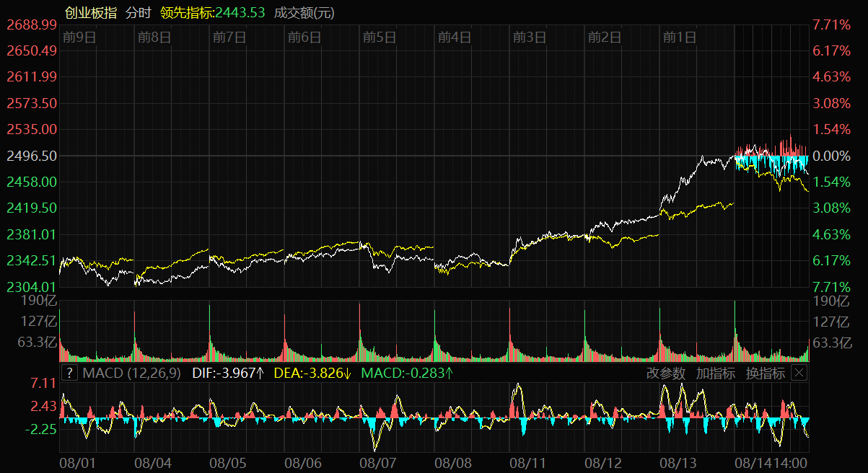Click the MACD help question-mark icon
The height and width of the screenshot is (473, 868).
(69, 373)
